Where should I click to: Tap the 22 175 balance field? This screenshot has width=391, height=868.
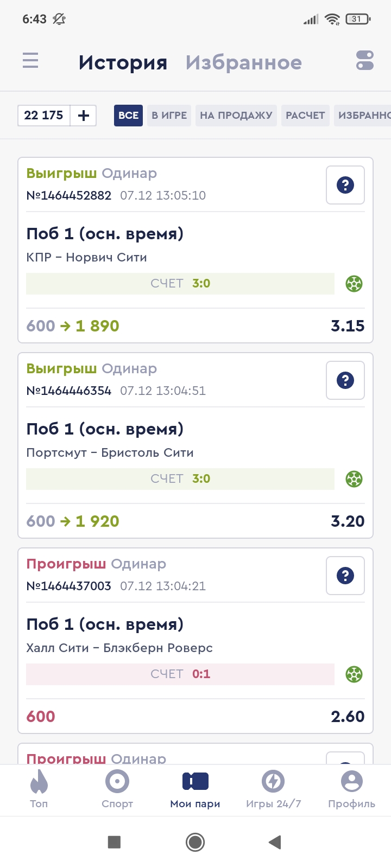point(44,116)
